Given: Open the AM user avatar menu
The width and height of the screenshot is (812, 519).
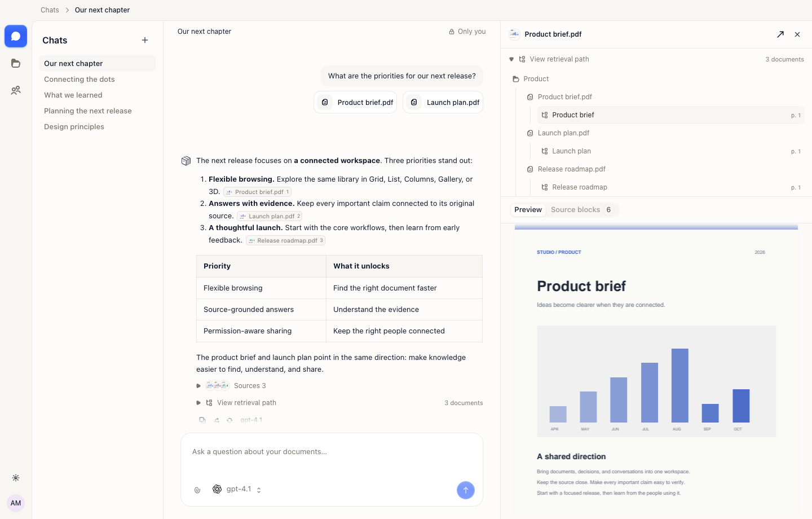Looking at the screenshot, I should (x=16, y=503).
